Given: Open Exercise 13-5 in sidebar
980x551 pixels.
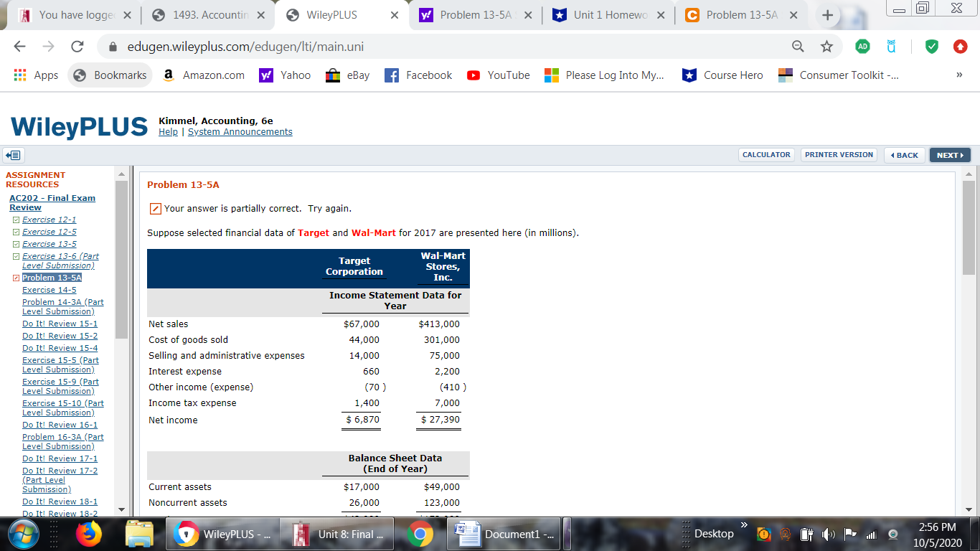Looking at the screenshot, I should (x=49, y=244).
